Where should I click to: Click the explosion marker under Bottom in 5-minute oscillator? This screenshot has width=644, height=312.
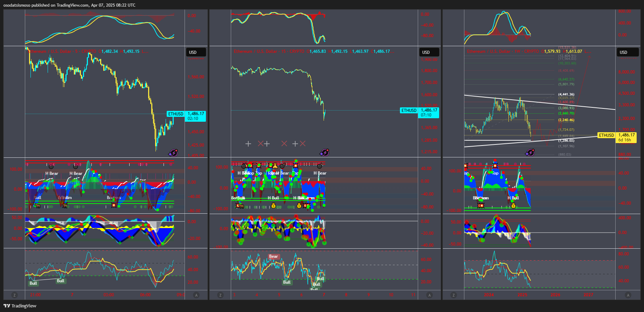[x=114, y=205]
